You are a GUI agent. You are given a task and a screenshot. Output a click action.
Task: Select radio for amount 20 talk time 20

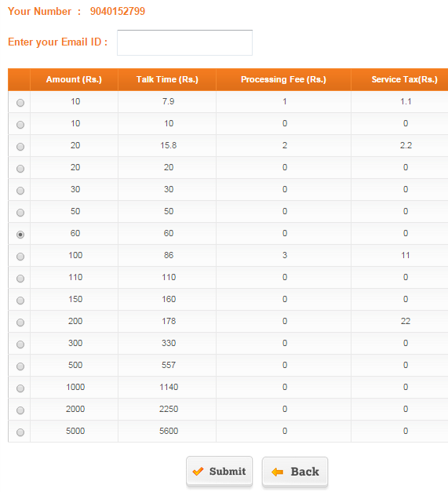pyautogui.click(x=20, y=169)
